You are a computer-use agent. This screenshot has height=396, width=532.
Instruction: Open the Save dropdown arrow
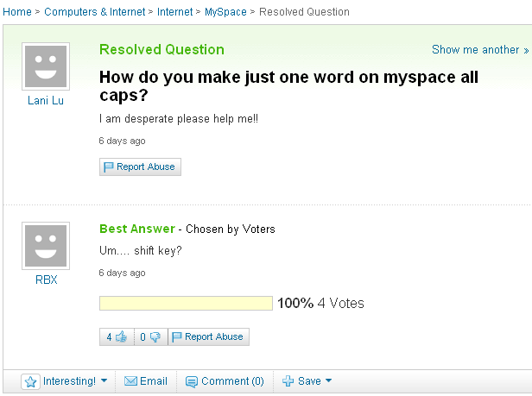point(328,380)
